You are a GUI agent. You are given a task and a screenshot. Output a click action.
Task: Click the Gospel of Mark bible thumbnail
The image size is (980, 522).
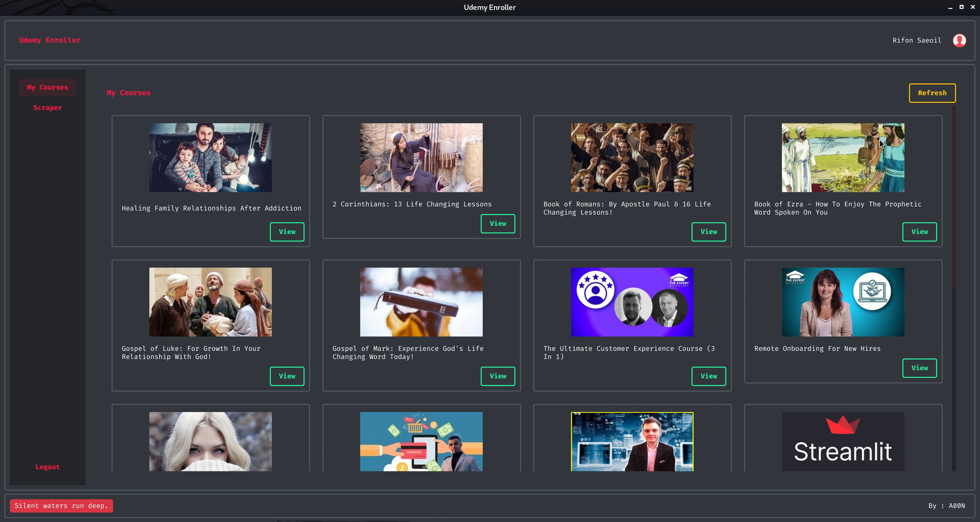pos(421,302)
